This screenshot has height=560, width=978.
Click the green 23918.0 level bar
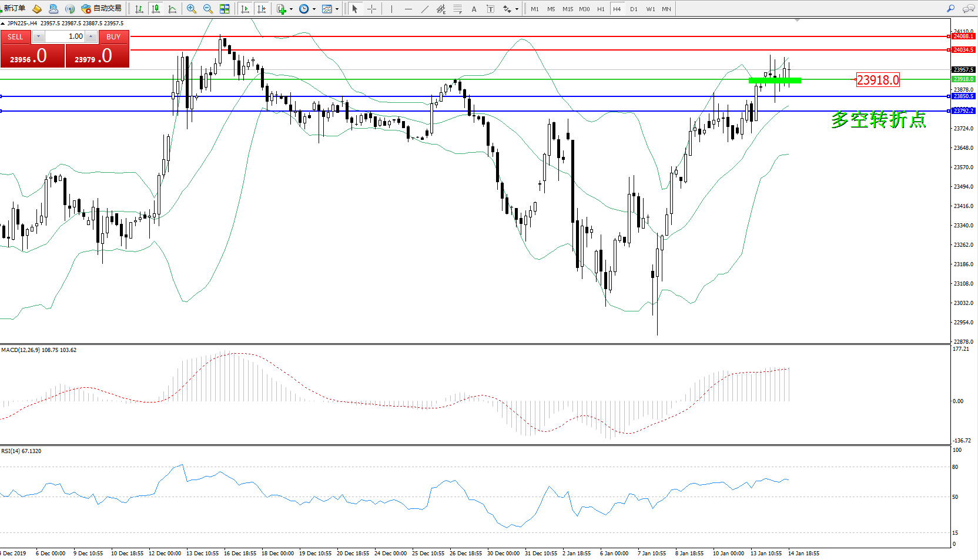[775, 81]
